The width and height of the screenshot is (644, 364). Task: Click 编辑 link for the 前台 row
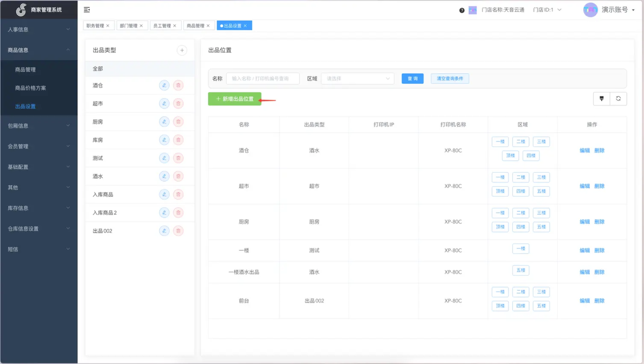(x=584, y=300)
